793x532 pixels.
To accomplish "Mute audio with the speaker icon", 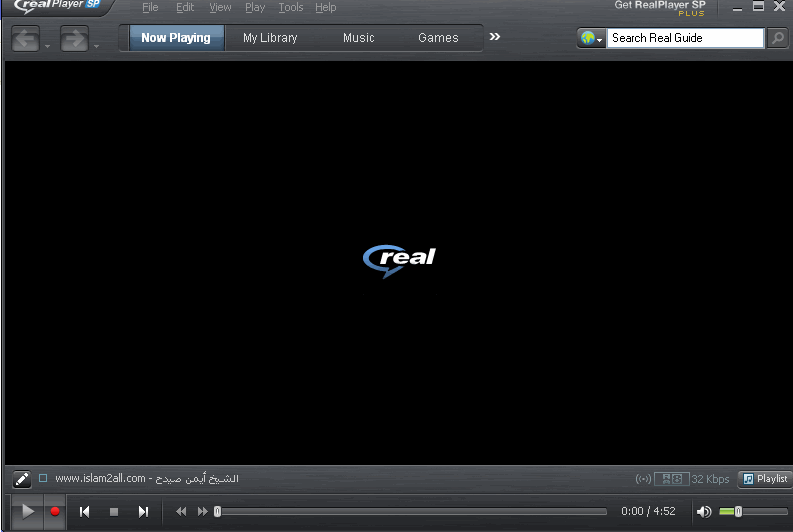I will coord(703,512).
